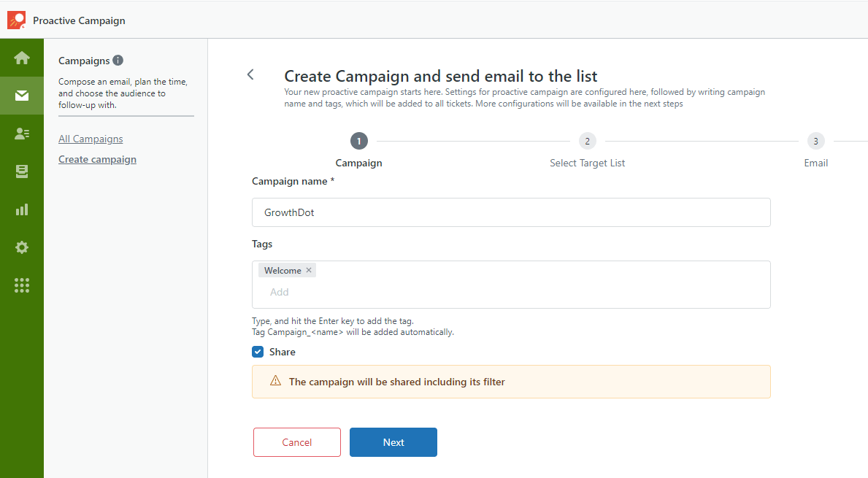Click the Select Target List step label
Image resolution: width=868 pixels, height=478 pixels.
588,163
